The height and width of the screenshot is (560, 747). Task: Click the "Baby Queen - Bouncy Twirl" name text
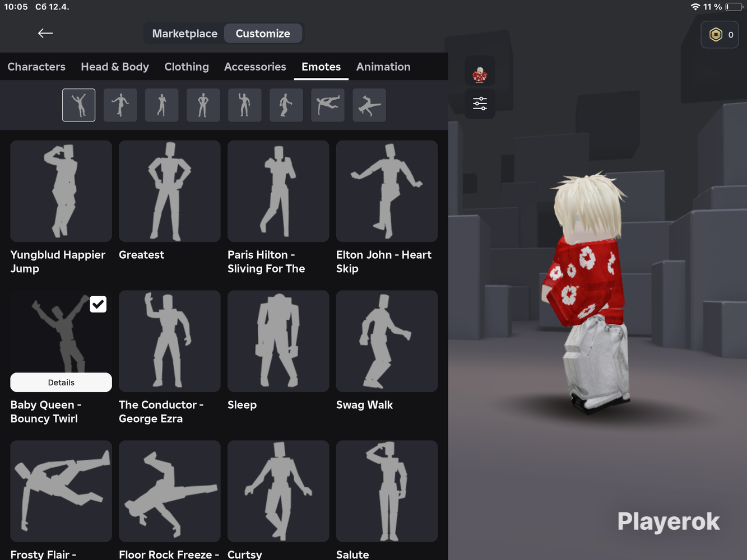pos(46,412)
